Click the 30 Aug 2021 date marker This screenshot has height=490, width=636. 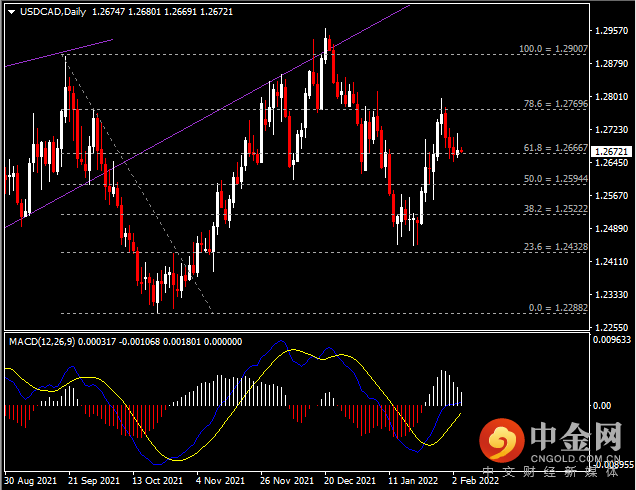[29, 479]
